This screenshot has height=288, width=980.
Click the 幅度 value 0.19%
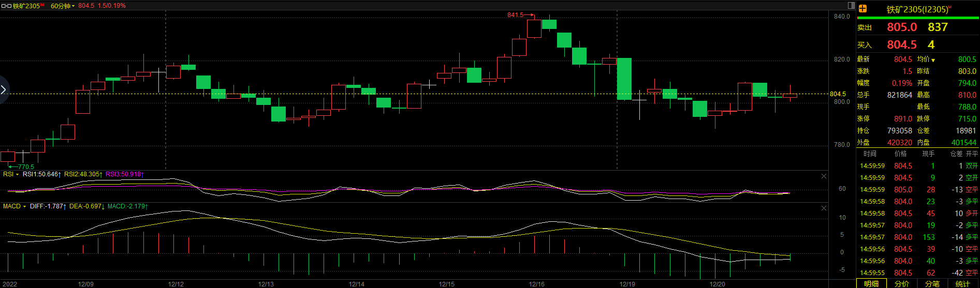point(902,83)
